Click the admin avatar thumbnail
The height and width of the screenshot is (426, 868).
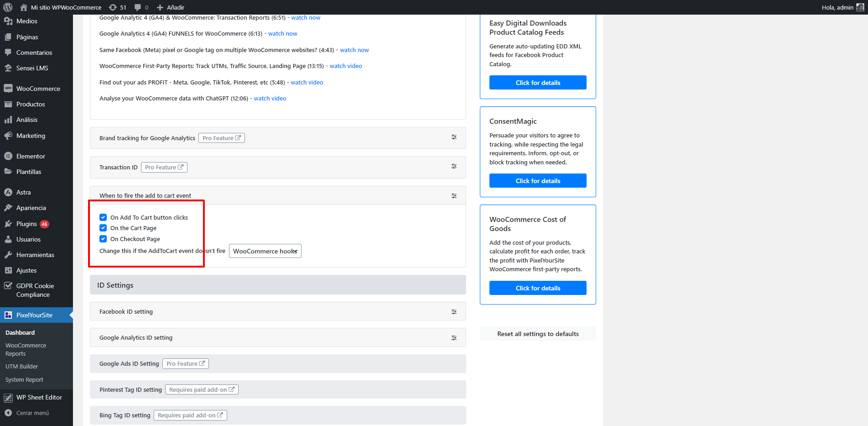tap(860, 7)
